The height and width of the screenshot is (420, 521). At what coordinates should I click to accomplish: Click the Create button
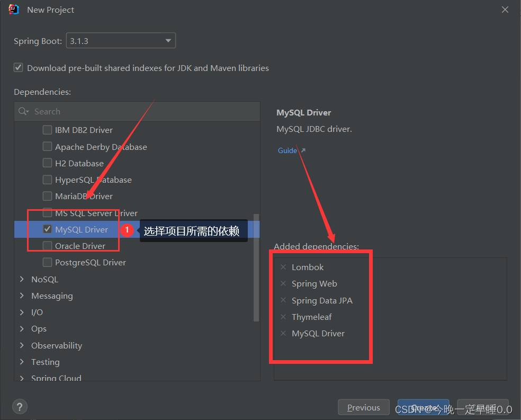click(x=424, y=407)
